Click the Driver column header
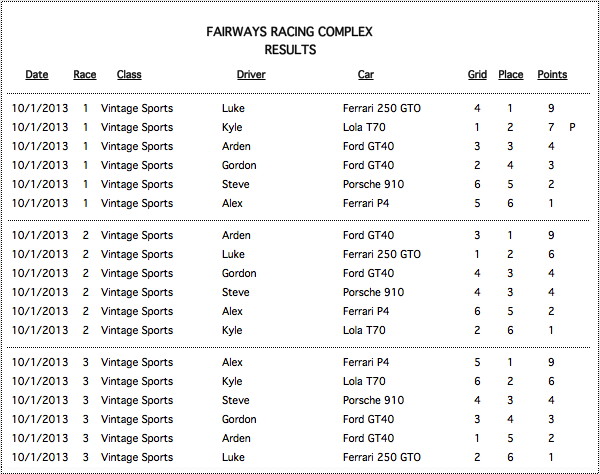 [x=251, y=75]
